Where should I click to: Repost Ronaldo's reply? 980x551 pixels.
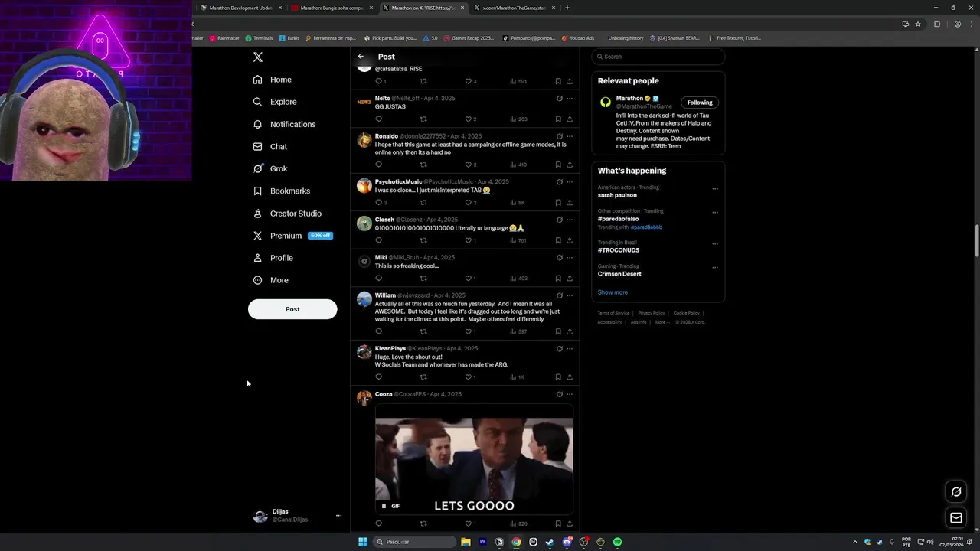tap(423, 165)
